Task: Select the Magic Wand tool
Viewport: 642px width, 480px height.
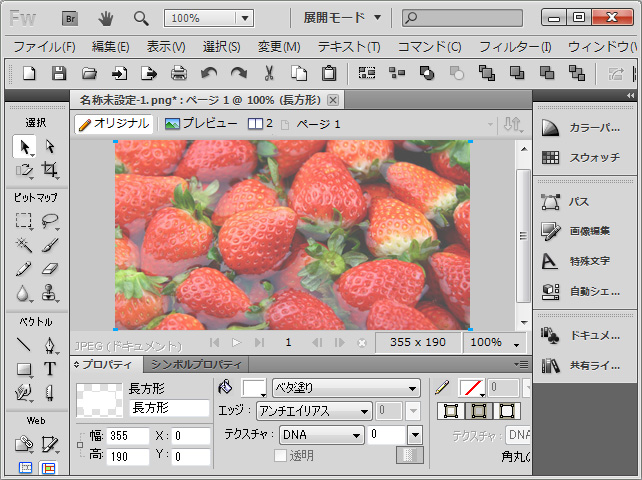Action: (24, 245)
